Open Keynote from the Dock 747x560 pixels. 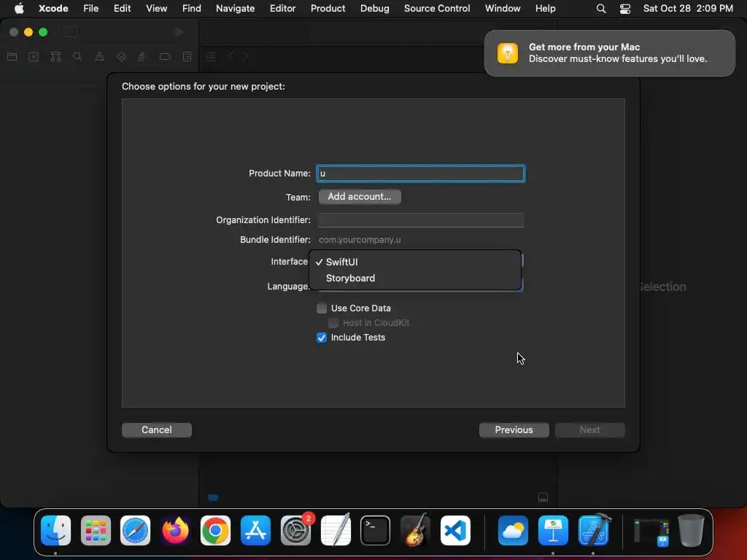553,530
